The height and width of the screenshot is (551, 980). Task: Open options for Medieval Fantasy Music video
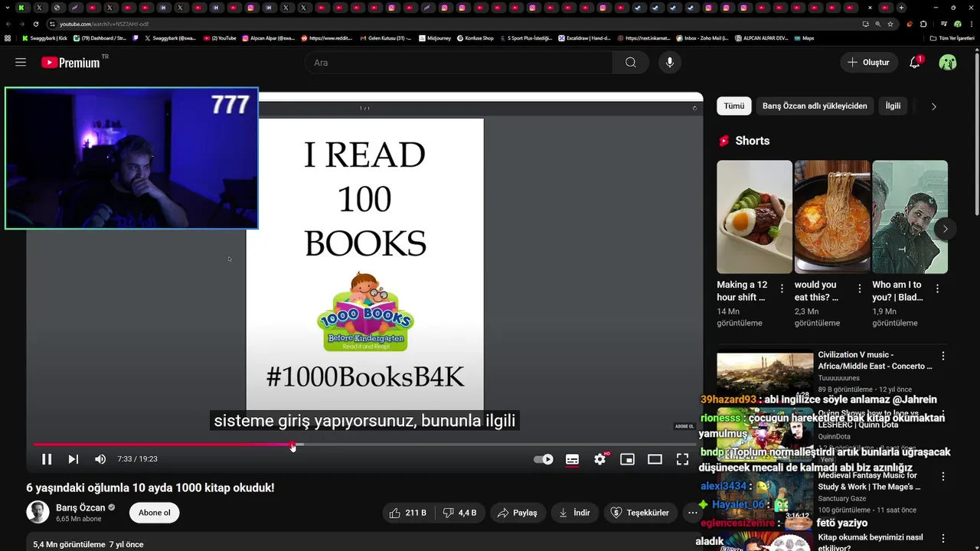click(943, 476)
